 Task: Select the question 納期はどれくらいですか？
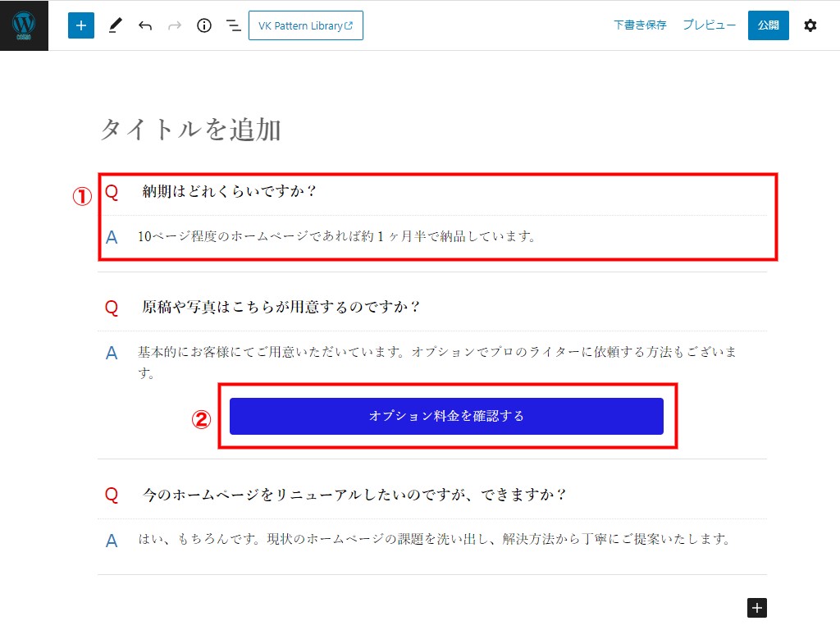(x=230, y=192)
